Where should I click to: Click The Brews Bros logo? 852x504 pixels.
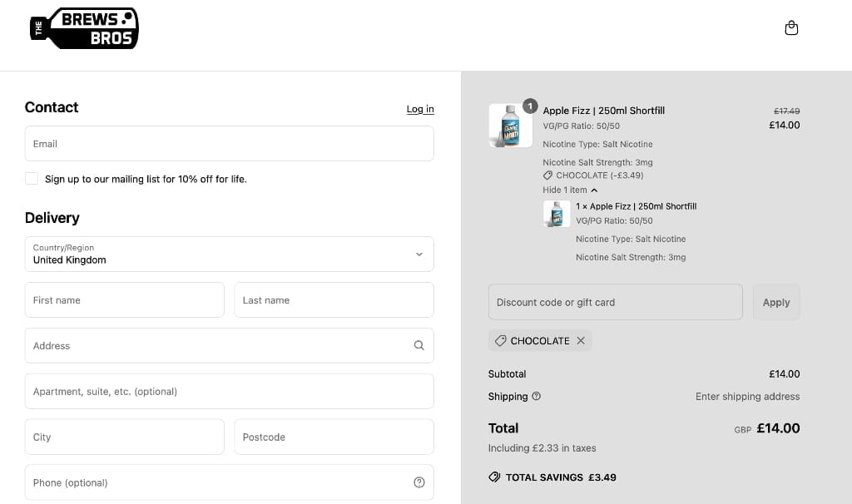coord(84,28)
